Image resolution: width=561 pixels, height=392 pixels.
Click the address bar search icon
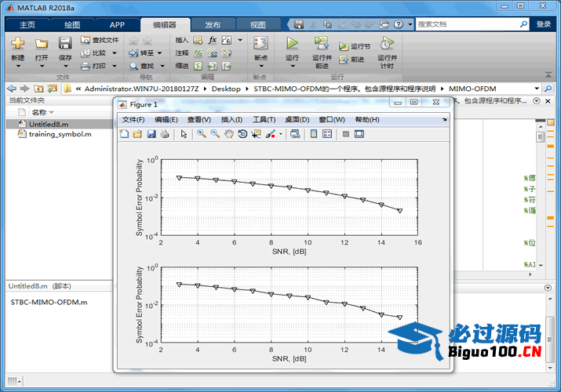(548, 89)
